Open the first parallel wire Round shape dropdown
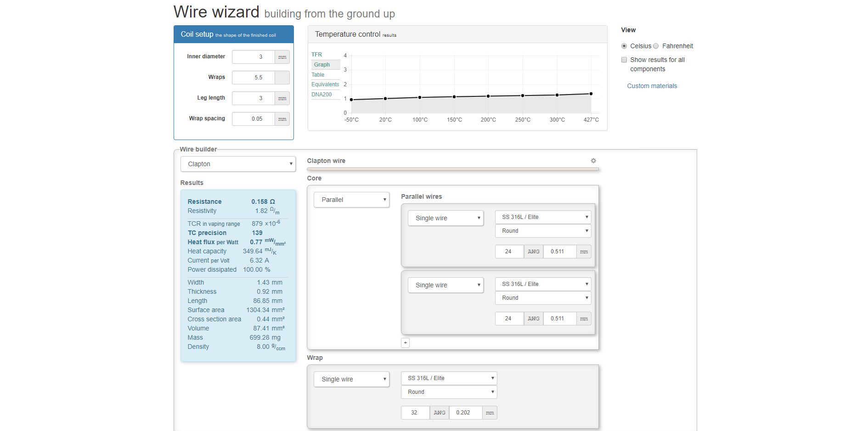 coord(543,231)
